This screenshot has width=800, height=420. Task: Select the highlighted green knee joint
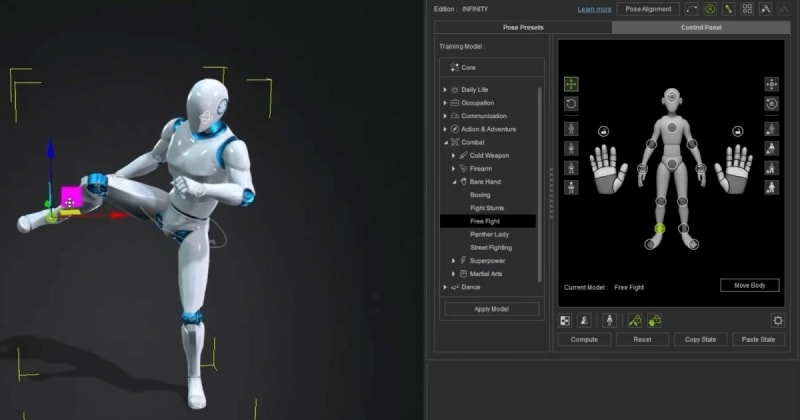point(659,229)
